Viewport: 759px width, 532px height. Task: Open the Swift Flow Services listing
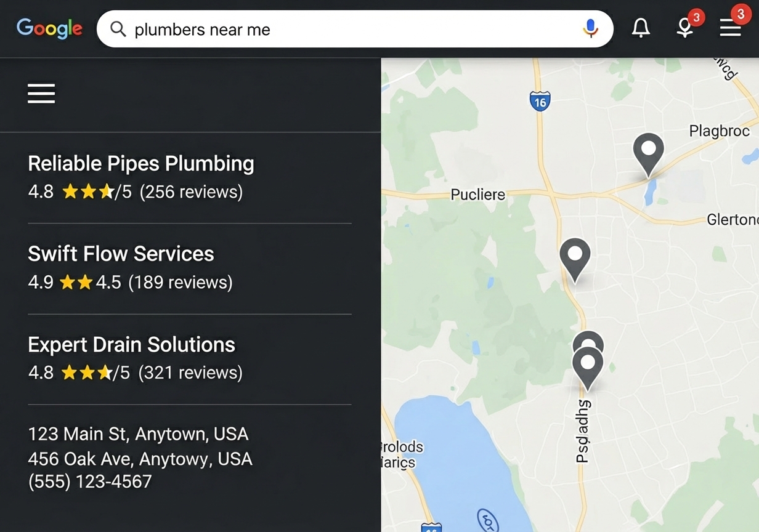pyautogui.click(x=121, y=253)
